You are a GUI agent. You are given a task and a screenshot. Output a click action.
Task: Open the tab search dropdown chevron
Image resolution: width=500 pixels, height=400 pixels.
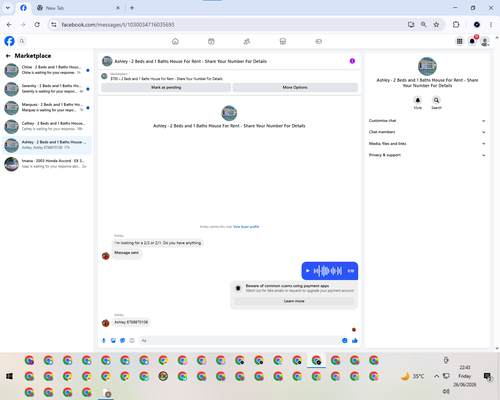tap(8, 8)
